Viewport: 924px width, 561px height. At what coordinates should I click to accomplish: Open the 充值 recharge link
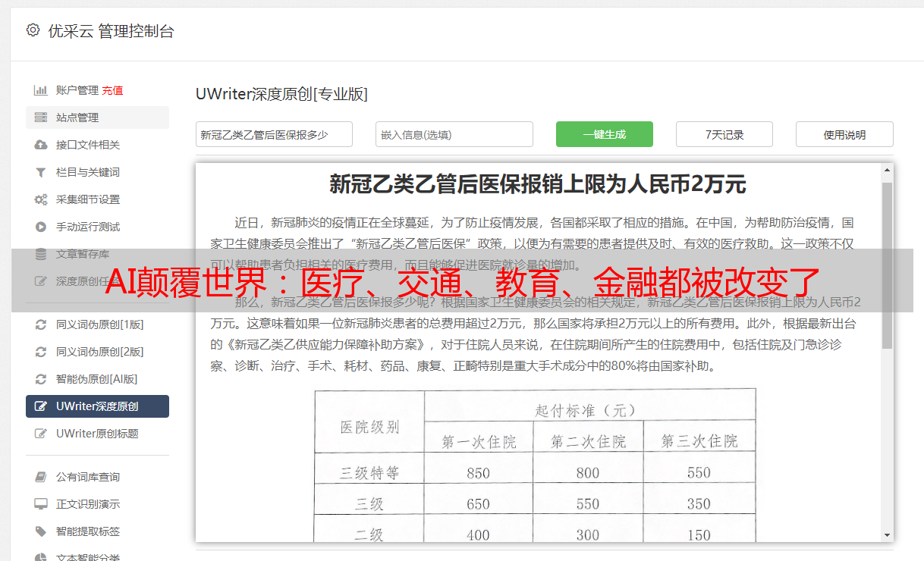[112, 90]
